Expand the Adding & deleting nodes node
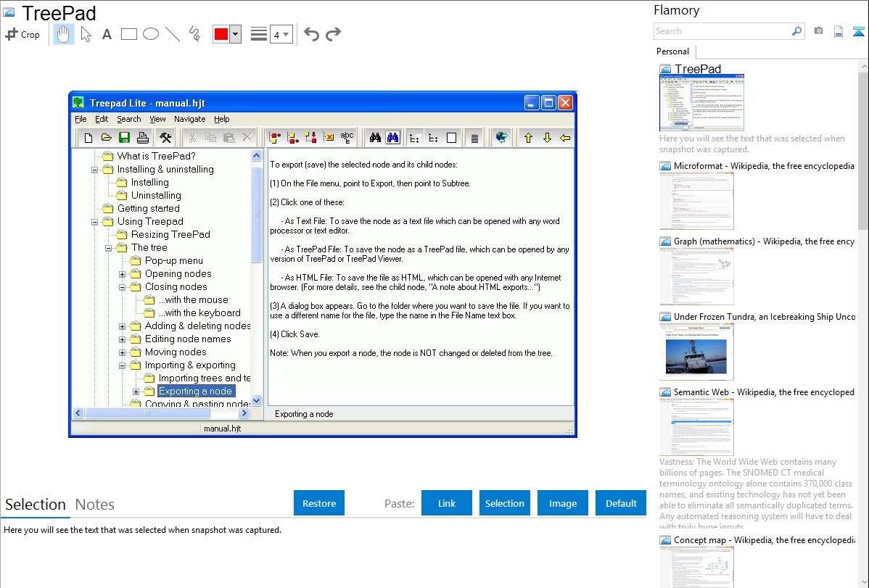This screenshot has width=869, height=588. pyautogui.click(x=123, y=326)
